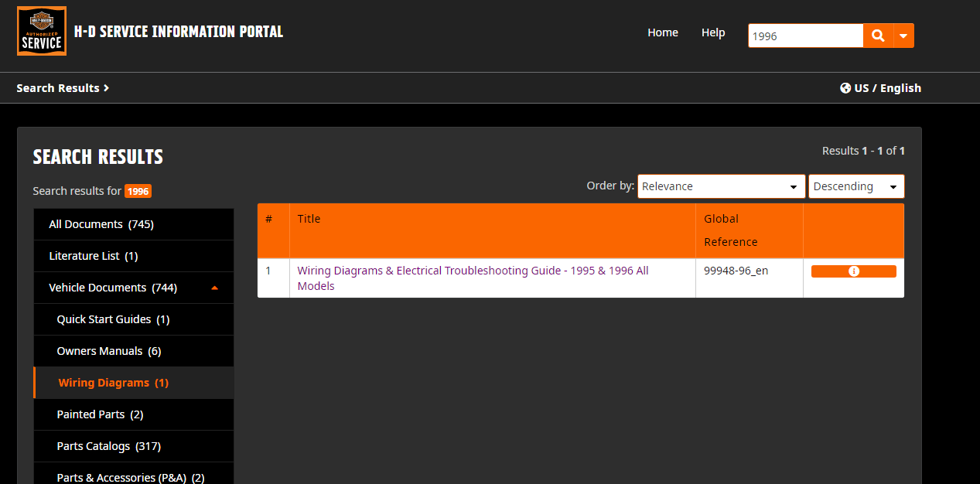Select the Literature List category
The width and height of the screenshot is (980, 484).
pos(93,256)
